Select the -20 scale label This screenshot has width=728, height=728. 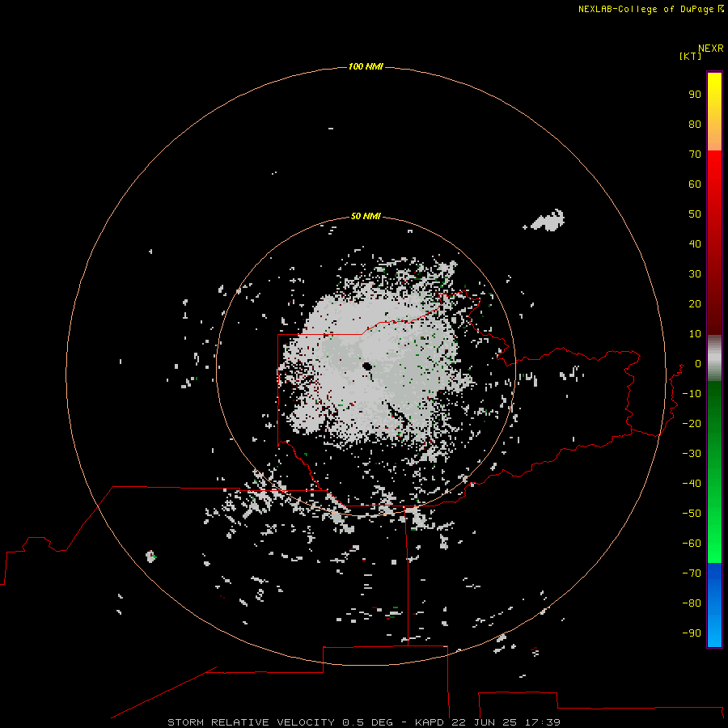tap(692, 423)
